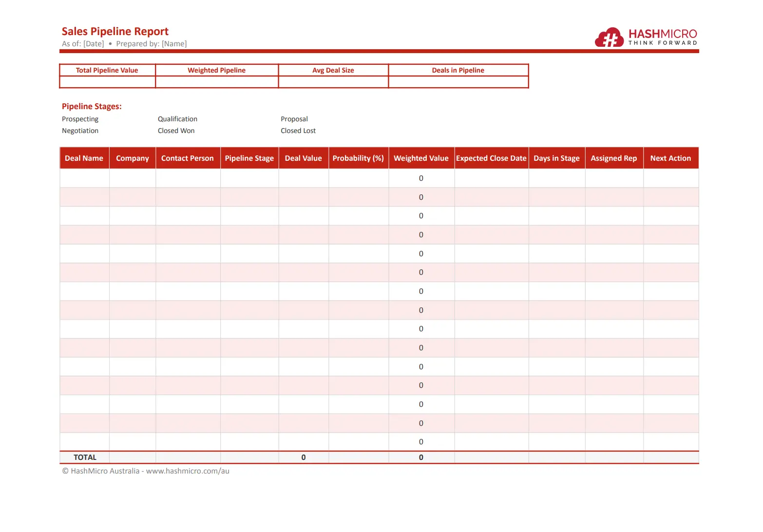Click the Deal Name column header
Image resolution: width=763 pixels, height=532 pixels.
point(84,158)
